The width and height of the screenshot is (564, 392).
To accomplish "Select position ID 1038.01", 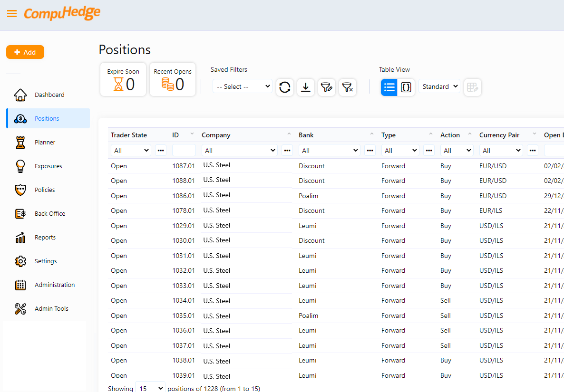I will [x=184, y=360].
